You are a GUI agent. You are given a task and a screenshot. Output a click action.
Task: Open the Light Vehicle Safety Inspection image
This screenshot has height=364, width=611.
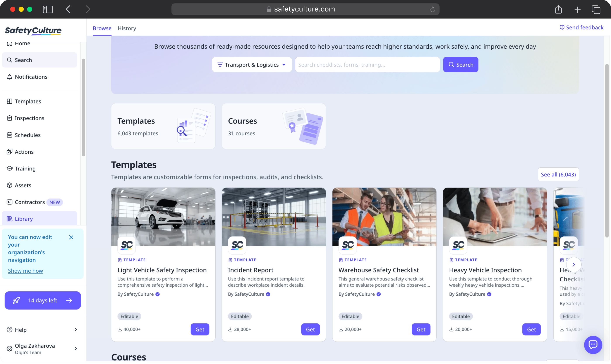click(x=163, y=217)
